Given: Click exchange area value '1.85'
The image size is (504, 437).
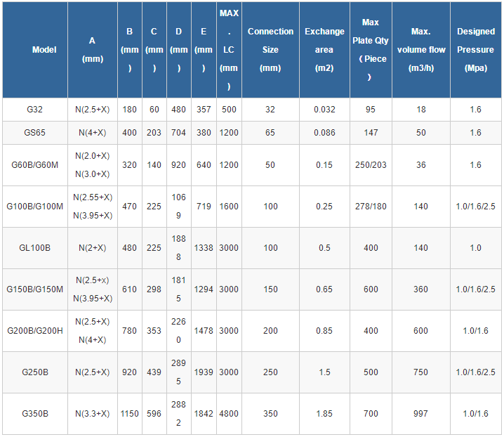Looking at the screenshot, I should [x=324, y=414].
